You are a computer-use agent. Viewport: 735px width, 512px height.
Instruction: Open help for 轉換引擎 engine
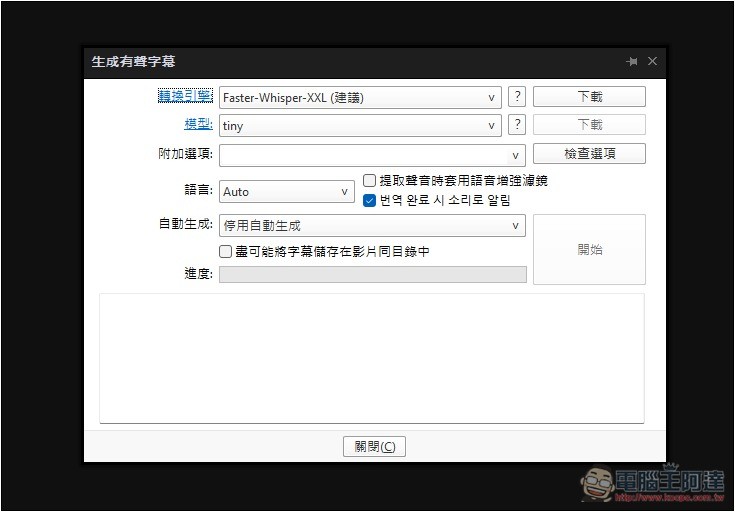click(x=517, y=97)
